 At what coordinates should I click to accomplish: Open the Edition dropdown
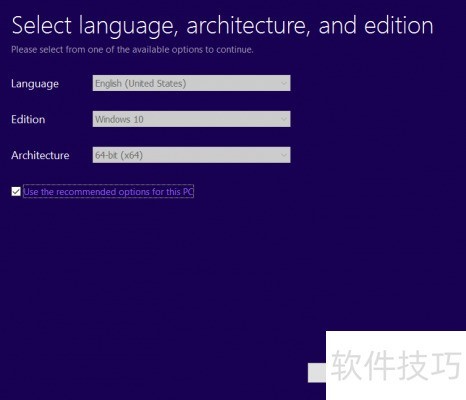tap(191, 119)
